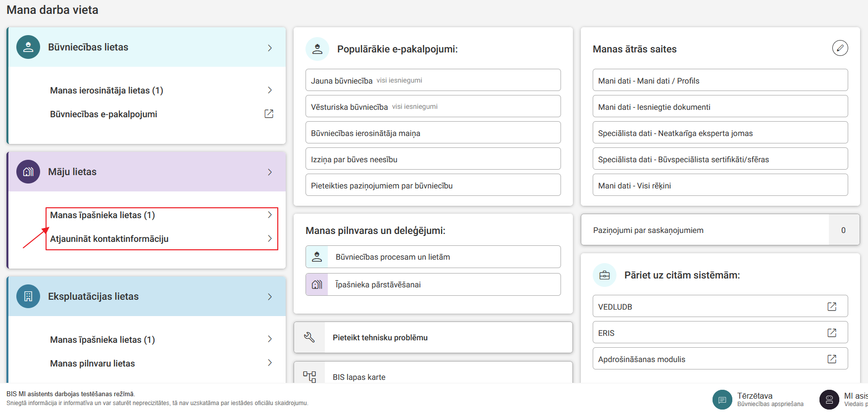Open Īpašnieka pārstāvēšanai delegation
Screen dimensions: 868x414
(x=378, y=284)
